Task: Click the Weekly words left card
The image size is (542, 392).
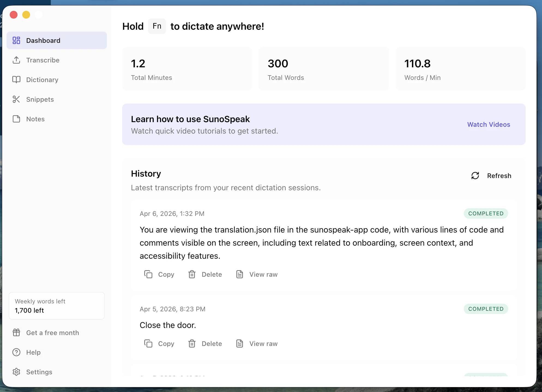Action: (57, 306)
